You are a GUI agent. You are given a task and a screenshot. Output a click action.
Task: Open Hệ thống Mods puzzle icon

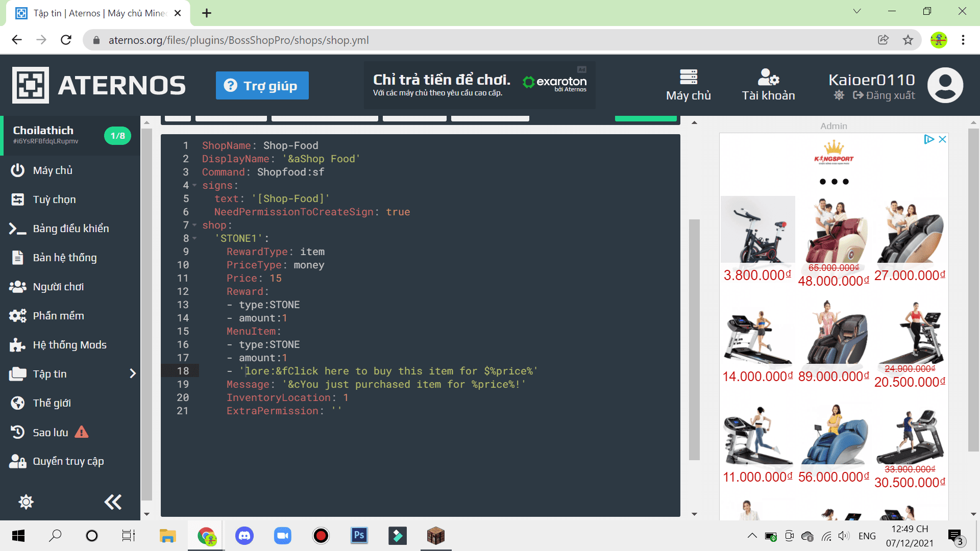(x=17, y=345)
